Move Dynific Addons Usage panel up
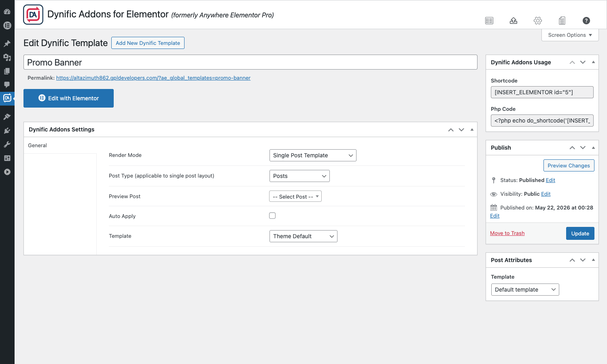Viewport: 607px width, 364px height. click(572, 62)
